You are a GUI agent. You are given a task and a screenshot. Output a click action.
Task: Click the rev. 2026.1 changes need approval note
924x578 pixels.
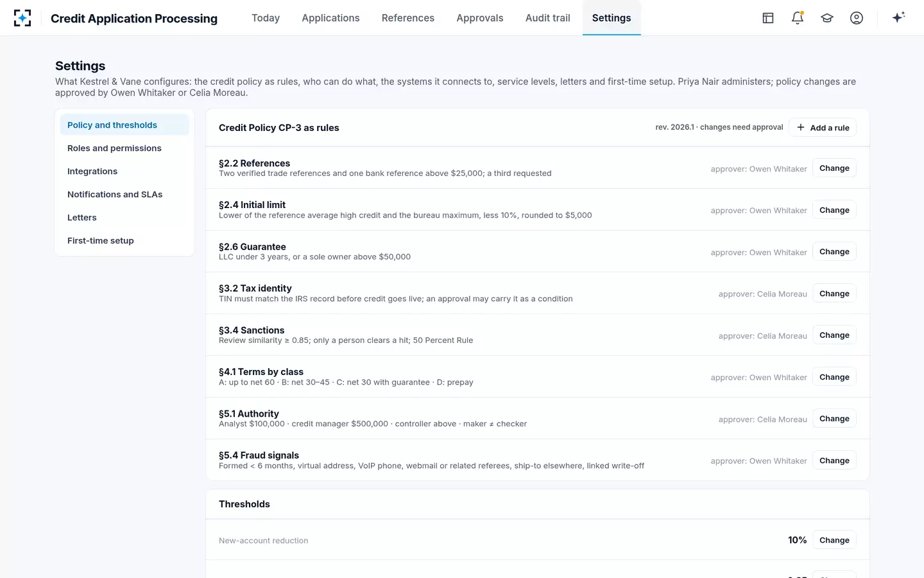tap(719, 127)
